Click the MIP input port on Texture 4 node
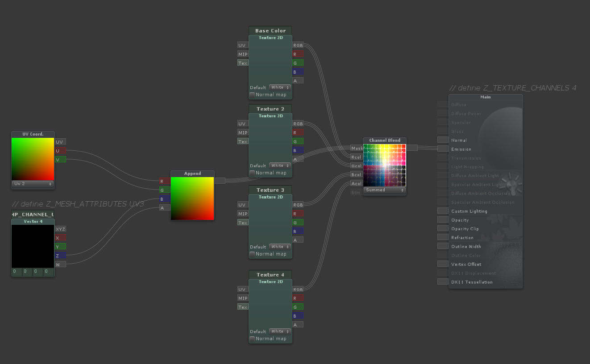 pos(243,298)
